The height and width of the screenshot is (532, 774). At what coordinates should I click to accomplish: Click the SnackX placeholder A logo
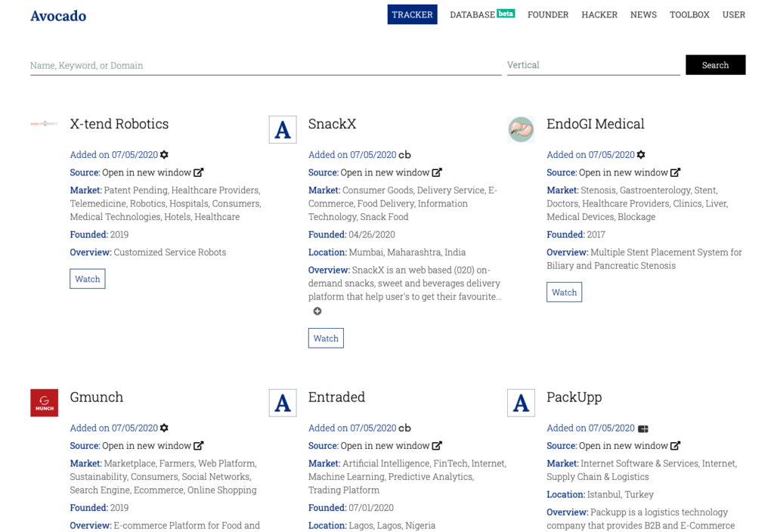point(283,130)
